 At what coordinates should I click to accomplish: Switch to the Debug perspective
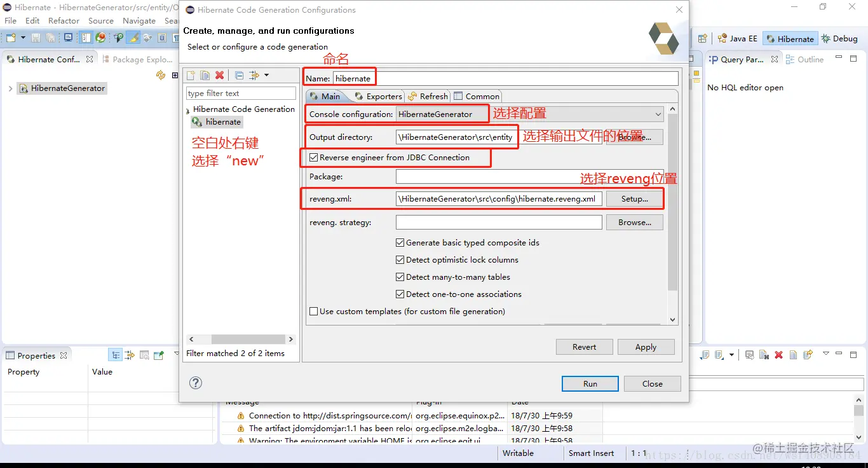839,39
